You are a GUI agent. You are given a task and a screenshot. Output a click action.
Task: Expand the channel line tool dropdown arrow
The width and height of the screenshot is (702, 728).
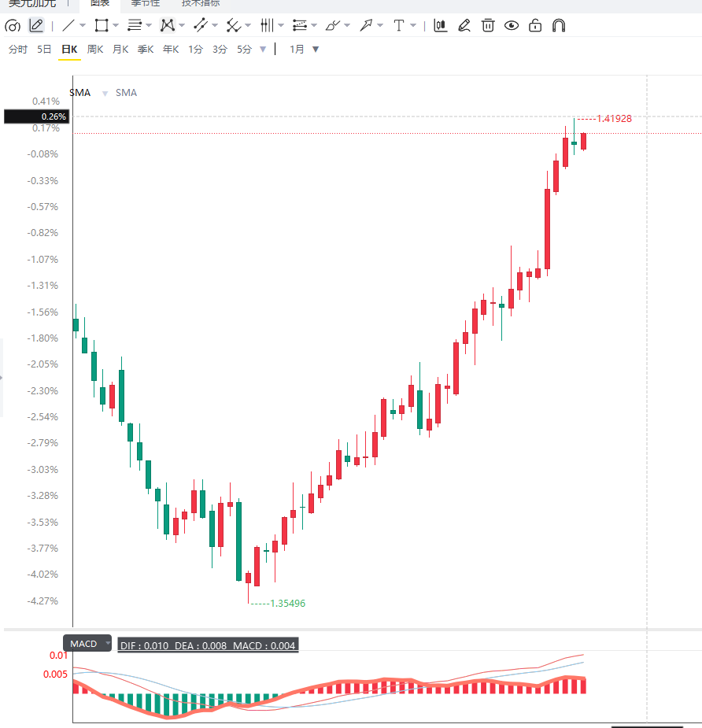point(215,25)
